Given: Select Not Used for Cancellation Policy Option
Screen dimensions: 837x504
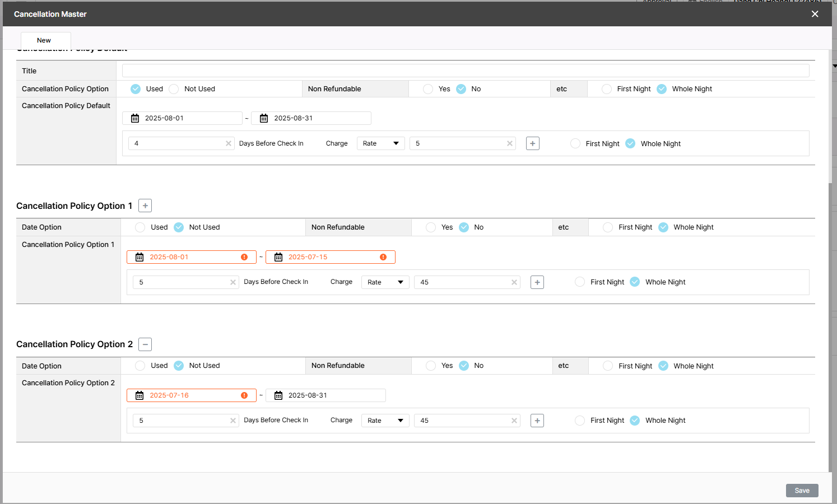Looking at the screenshot, I should click(x=174, y=89).
